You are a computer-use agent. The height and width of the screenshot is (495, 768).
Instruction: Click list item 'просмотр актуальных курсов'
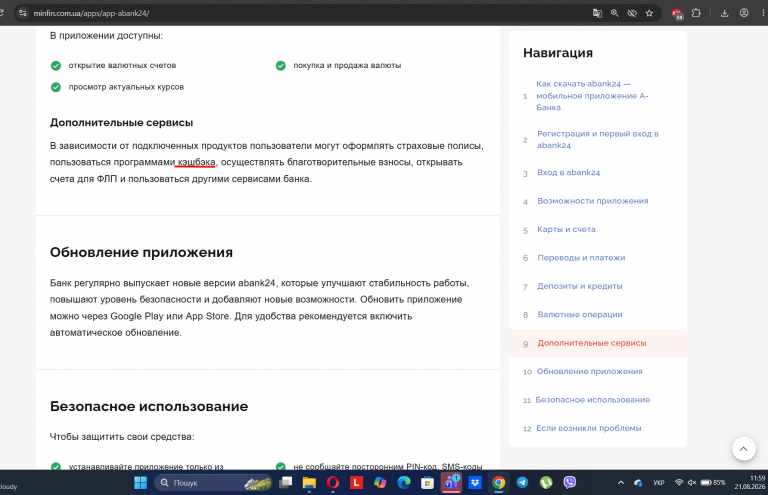coord(126,87)
